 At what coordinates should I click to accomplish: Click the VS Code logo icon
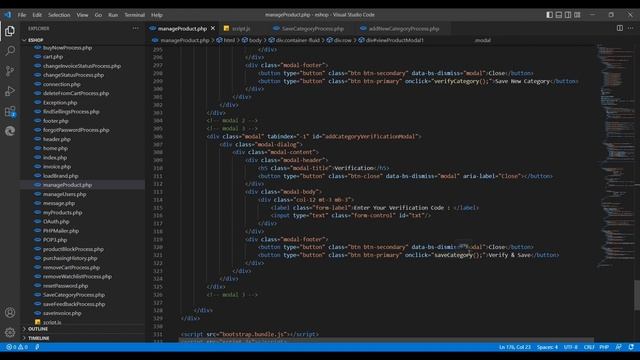click(8, 15)
